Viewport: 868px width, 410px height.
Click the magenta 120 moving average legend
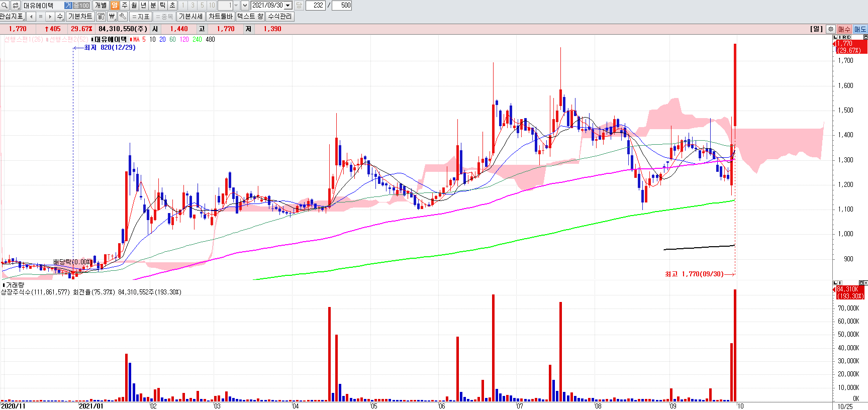click(x=184, y=39)
